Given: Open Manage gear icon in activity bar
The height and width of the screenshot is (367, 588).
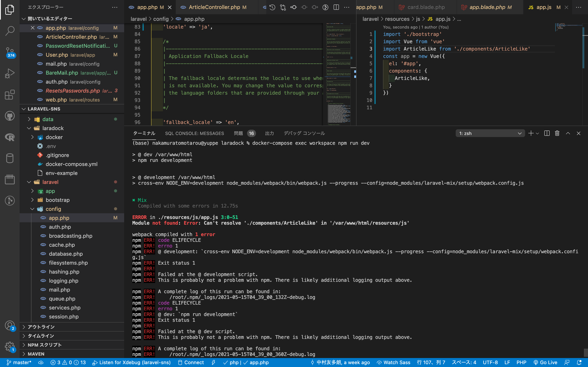Looking at the screenshot, I should tap(10, 347).
